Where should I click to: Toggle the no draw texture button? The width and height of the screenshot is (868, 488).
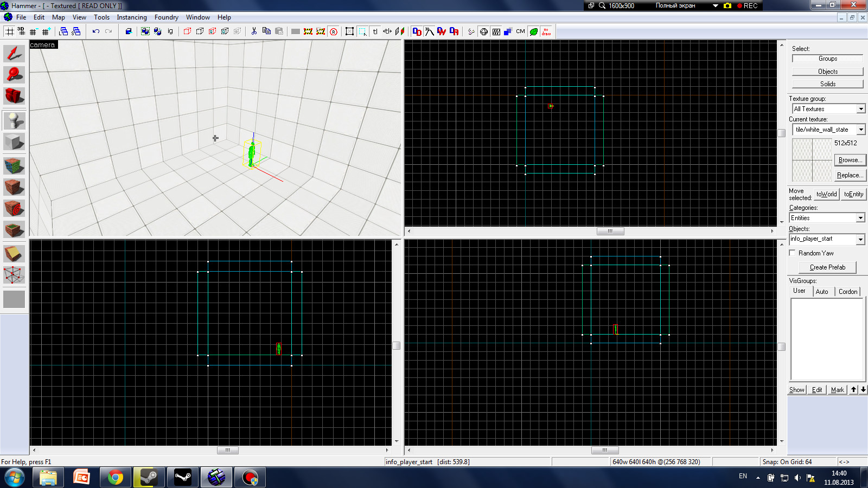pyautogui.click(x=546, y=31)
